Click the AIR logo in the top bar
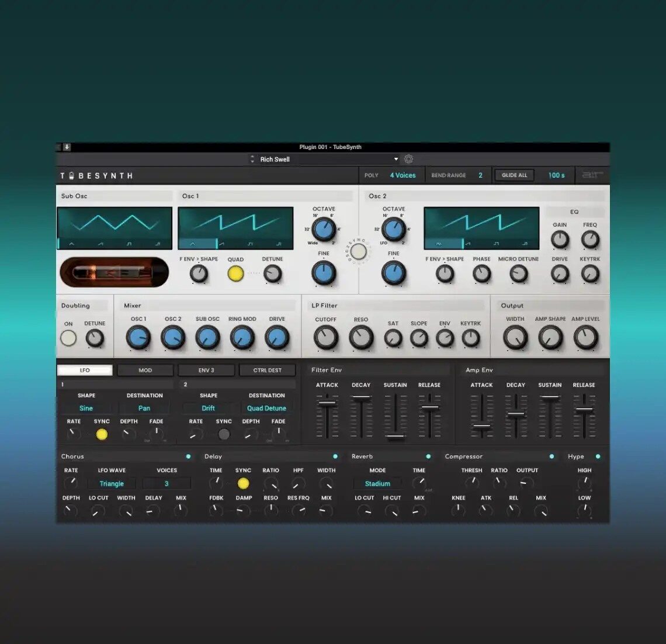The width and height of the screenshot is (666, 644). [x=592, y=175]
